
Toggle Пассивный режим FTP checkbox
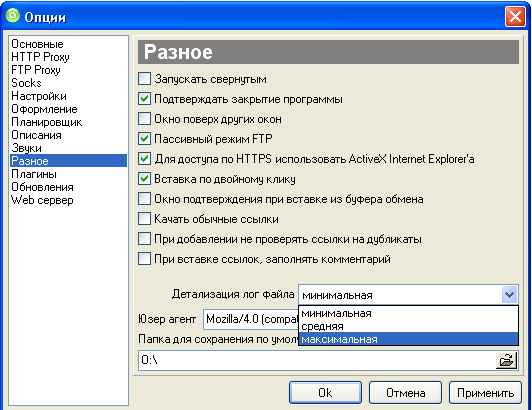(x=145, y=138)
